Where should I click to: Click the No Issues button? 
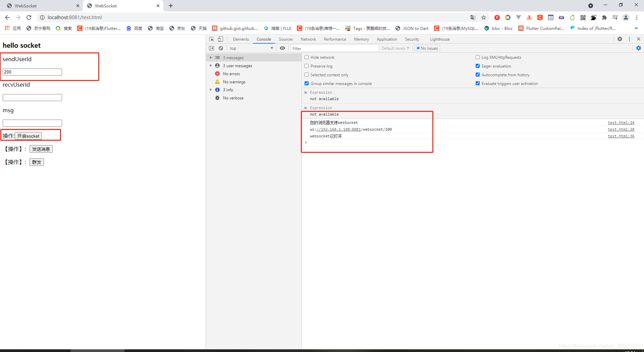(x=427, y=48)
